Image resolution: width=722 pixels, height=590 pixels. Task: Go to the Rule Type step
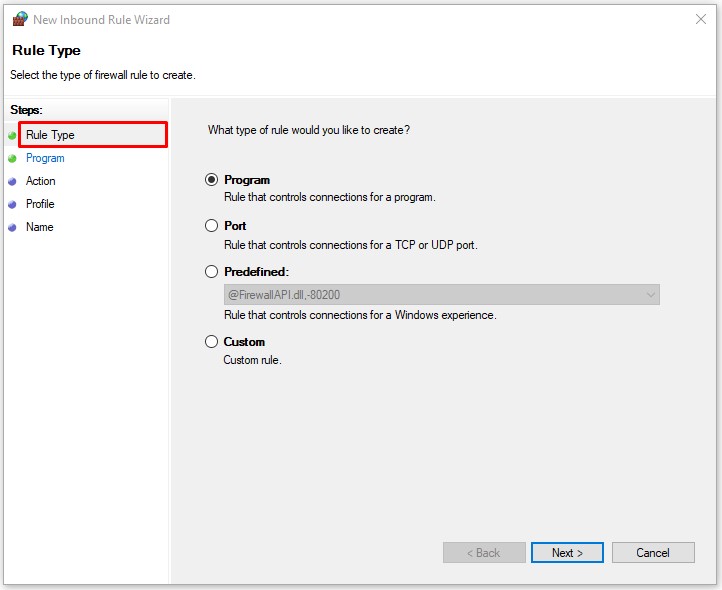pos(50,135)
